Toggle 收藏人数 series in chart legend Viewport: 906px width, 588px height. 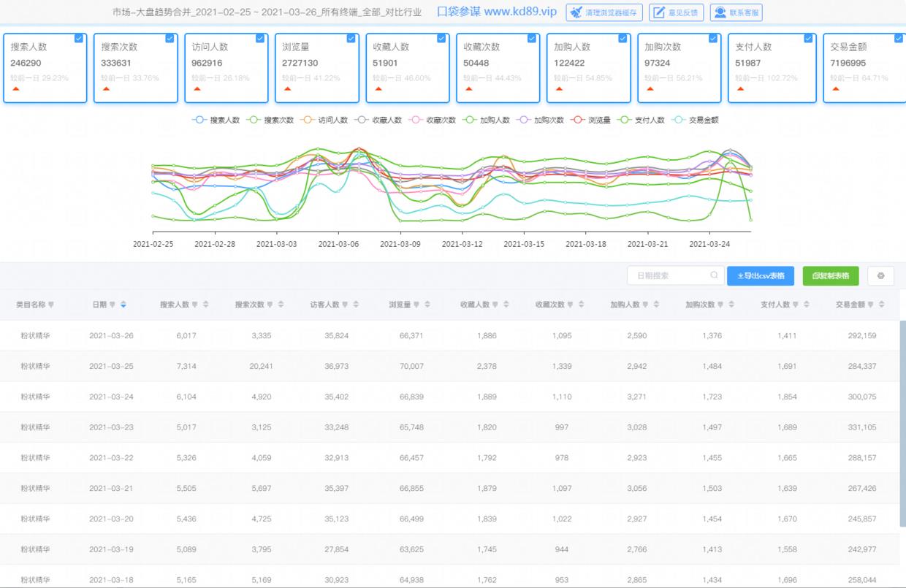pyautogui.click(x=378, y=120)
